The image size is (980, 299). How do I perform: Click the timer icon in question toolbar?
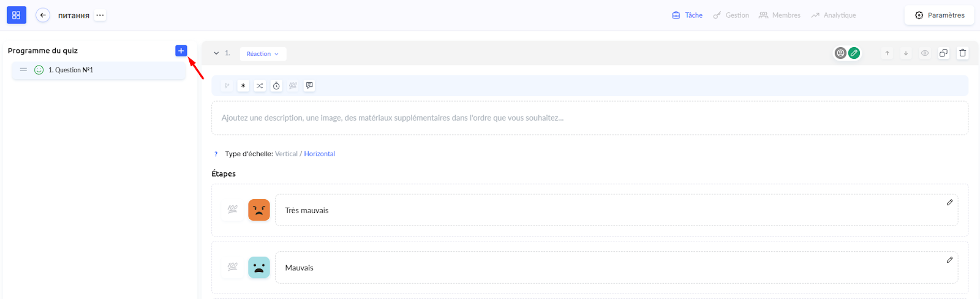[276, 86]
